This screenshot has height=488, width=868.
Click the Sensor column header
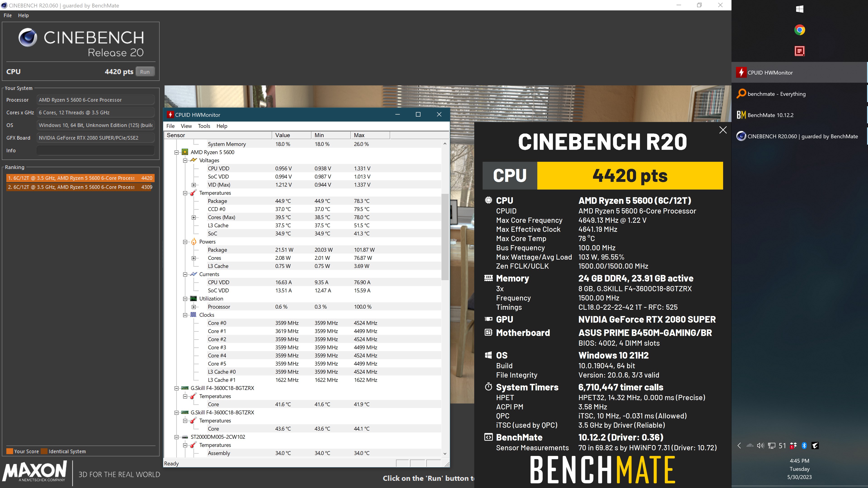click(x=218, y=135)
